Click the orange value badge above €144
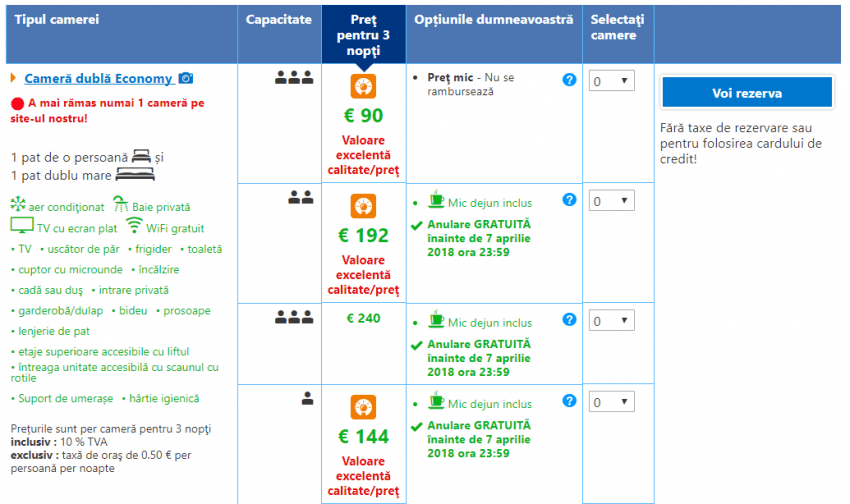Viewport: 850px width, 504px height. [x=363, y=407]
